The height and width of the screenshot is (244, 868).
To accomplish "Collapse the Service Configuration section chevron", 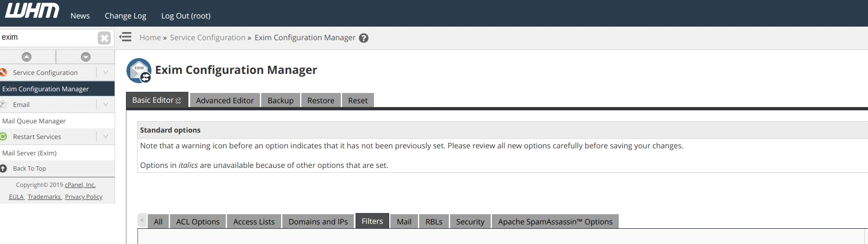I will pyautogui.click(x=105, y=72).
